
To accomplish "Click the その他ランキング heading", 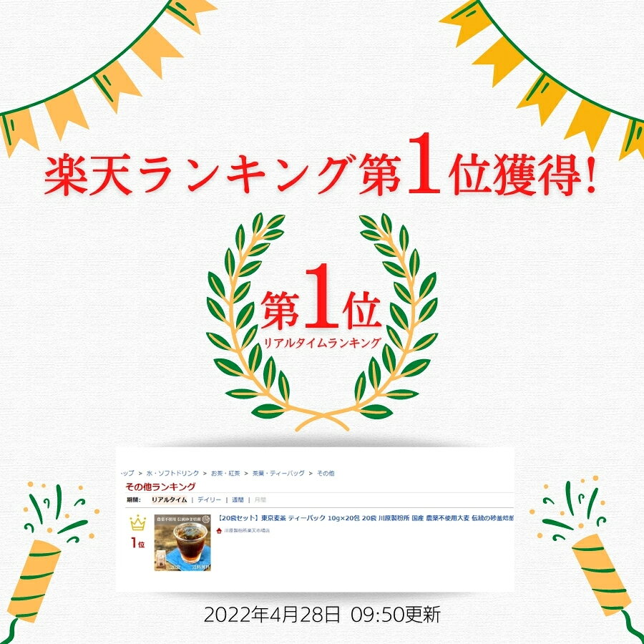I will pos(160,487).
